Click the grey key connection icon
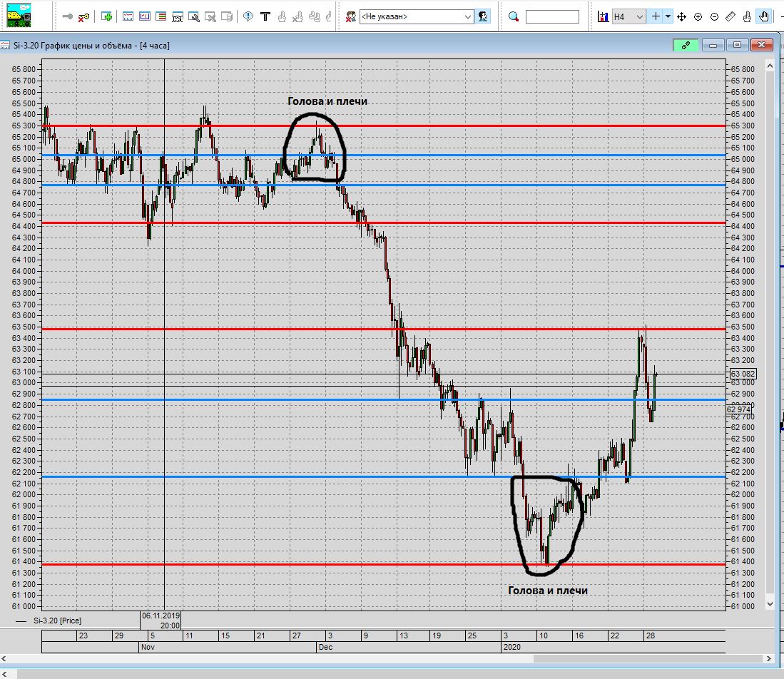The width and height of the screenshot is (784, 679). click(68, 16)
